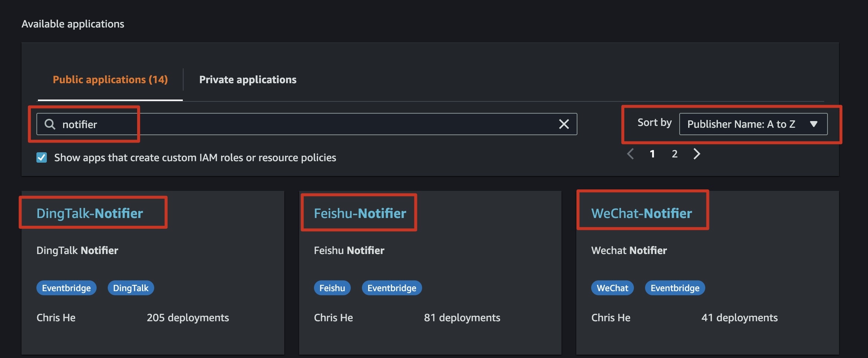868x358 pixels.
Task: Go to previous page arrow
Action: 631,154
